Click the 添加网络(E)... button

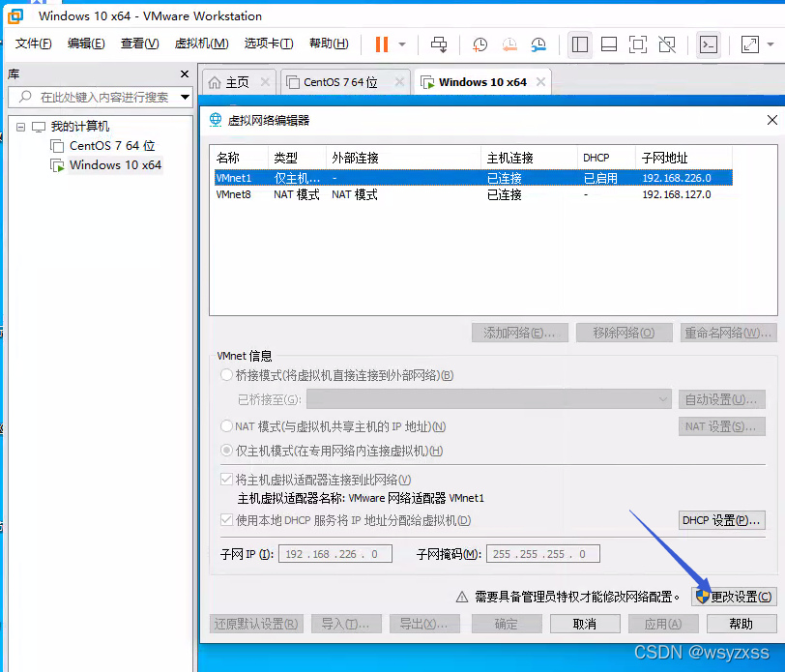520,333
